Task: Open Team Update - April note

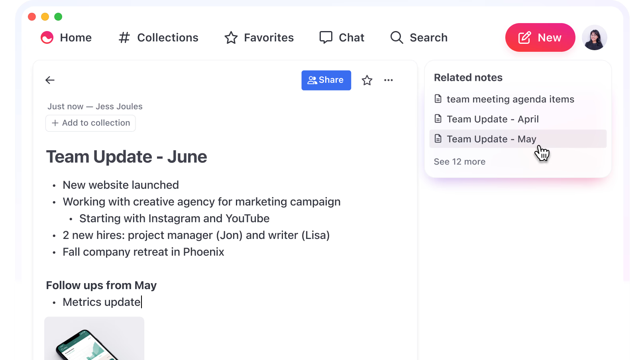Action: tap(493, 119)
